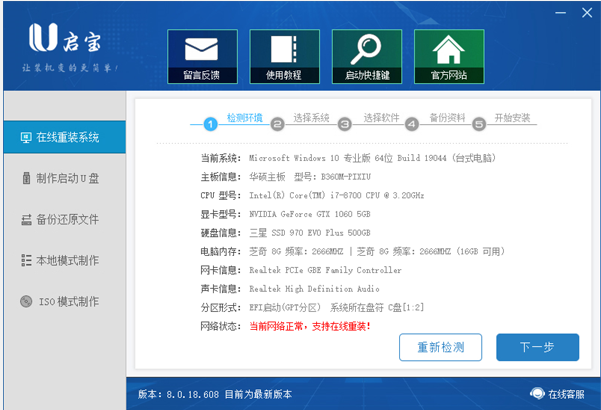601x410 pixels.
Task: Select step 1 检测环境 circle
Action: [210, 124]
